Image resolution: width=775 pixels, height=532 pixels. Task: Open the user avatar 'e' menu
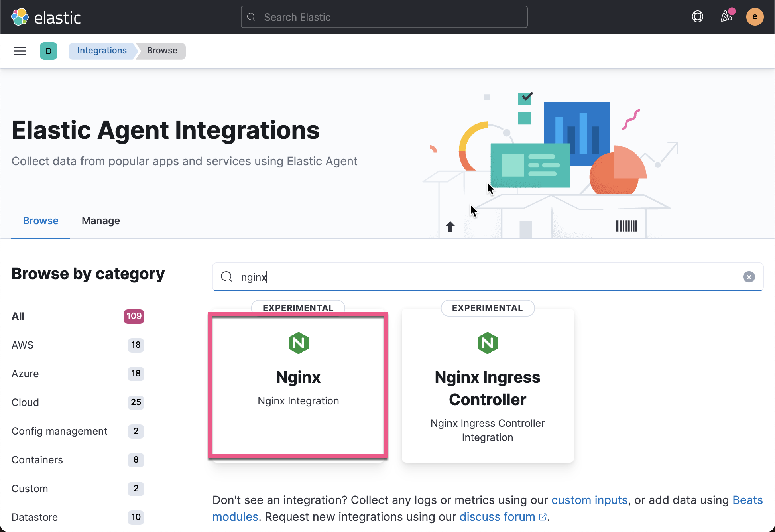point(755,17)
